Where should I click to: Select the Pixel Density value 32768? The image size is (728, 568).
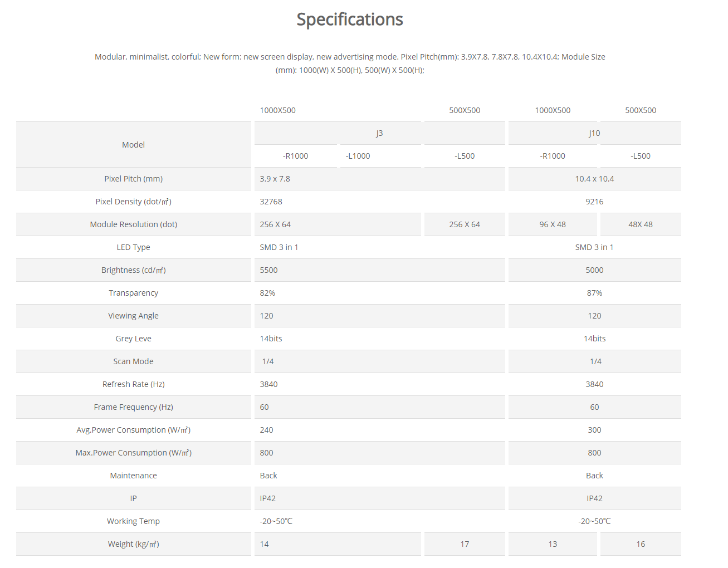coord(271,202)
